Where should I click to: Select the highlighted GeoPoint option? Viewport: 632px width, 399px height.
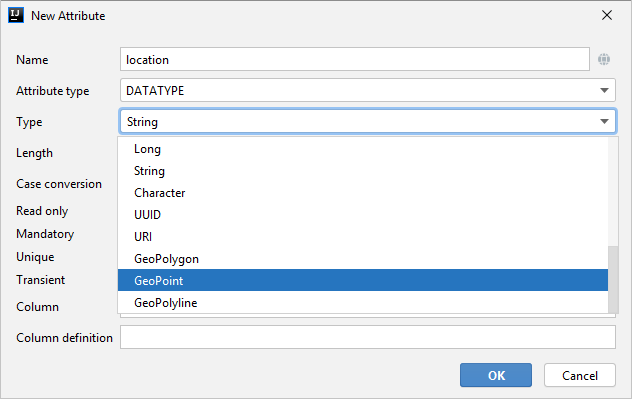[363, 281]
